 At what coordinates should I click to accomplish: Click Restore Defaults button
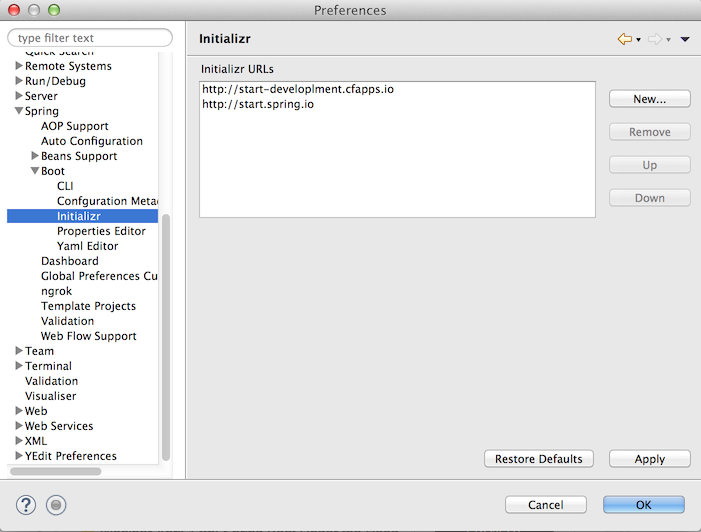pos(539,459)
